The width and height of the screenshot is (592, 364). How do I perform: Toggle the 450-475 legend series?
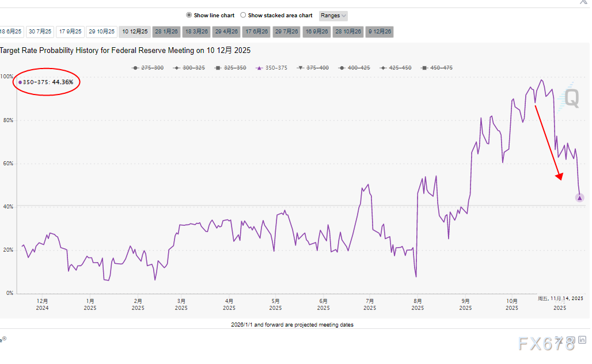tap(437, 68)
